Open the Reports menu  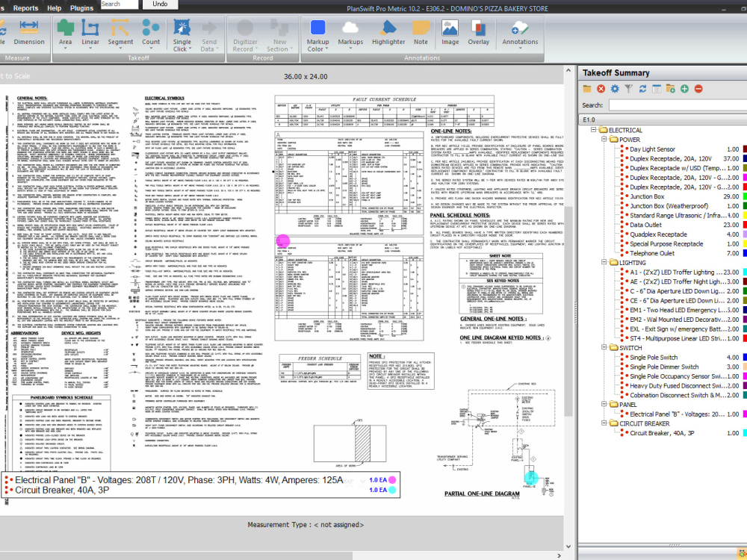(25, 8)
